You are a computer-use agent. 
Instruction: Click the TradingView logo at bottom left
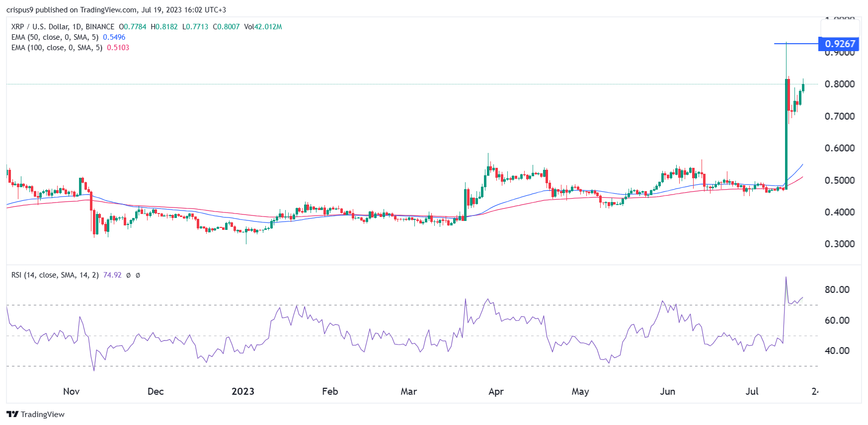(35, 414)
